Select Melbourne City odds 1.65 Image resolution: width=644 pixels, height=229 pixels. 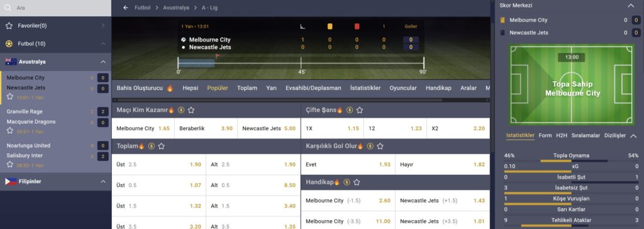tap(143, 128)
